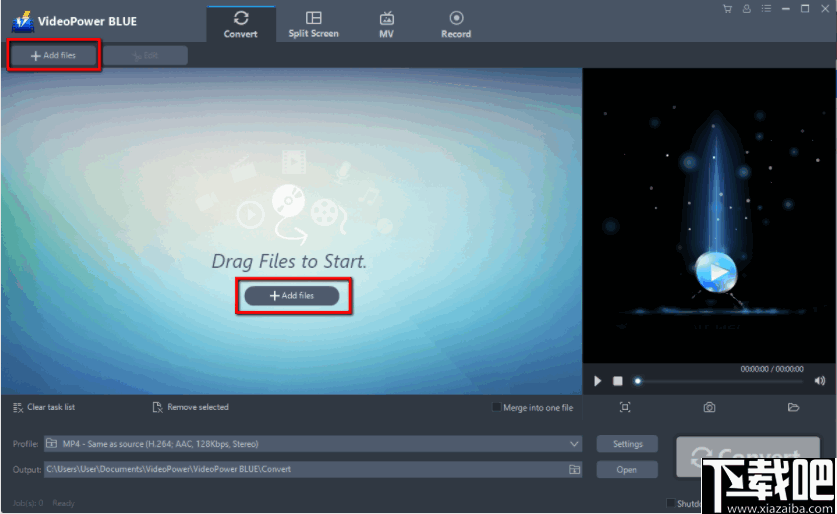Viewport: 837px width, 514px height.
Task: Minimize the VideoPower BLUE window
Action: point(785,9)
